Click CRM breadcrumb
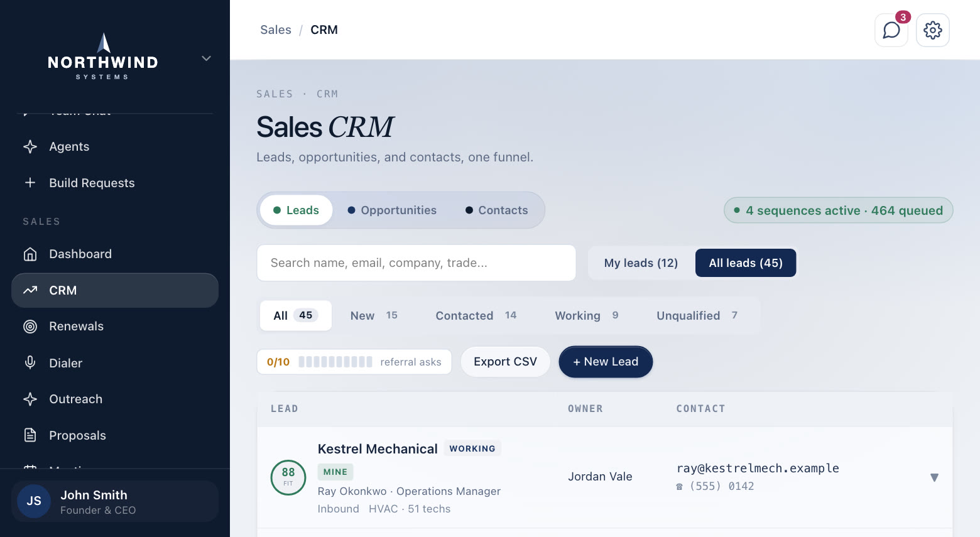 click(x=324, y=30)
